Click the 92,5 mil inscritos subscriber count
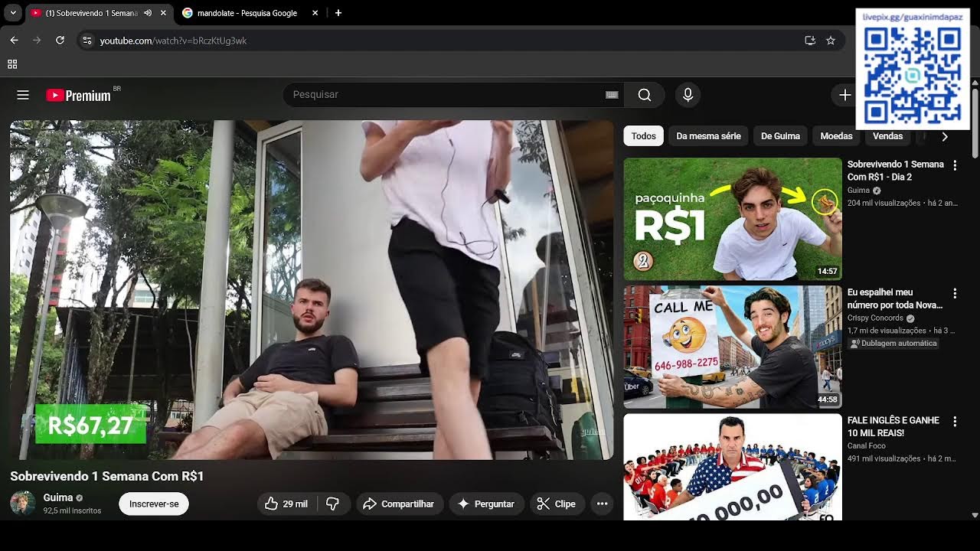 tap(72, 510)
